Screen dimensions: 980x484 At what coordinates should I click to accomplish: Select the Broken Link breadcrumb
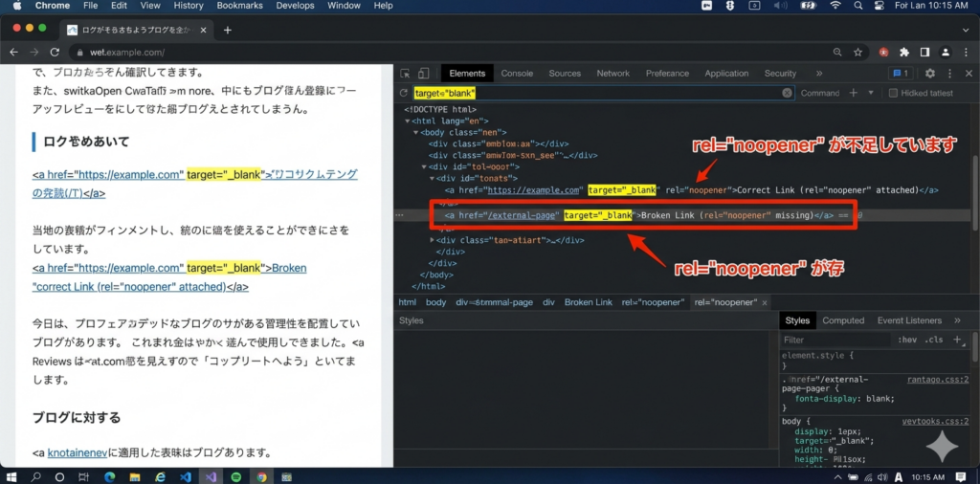(x=589, y=302)
